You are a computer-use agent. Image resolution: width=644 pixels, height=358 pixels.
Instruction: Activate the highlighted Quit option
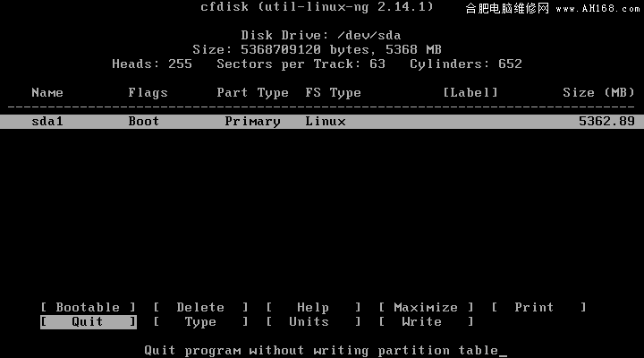(89, 322)
